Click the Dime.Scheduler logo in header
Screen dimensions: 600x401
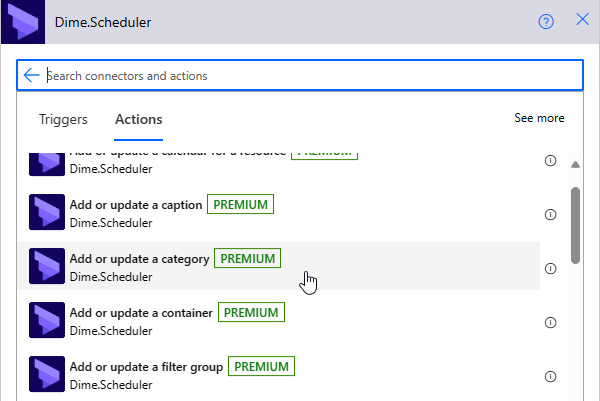[x=19, y=20]
